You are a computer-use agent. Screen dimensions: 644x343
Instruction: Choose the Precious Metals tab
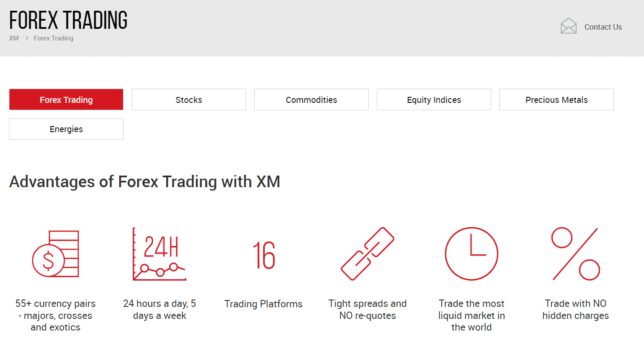click(557, 99)
